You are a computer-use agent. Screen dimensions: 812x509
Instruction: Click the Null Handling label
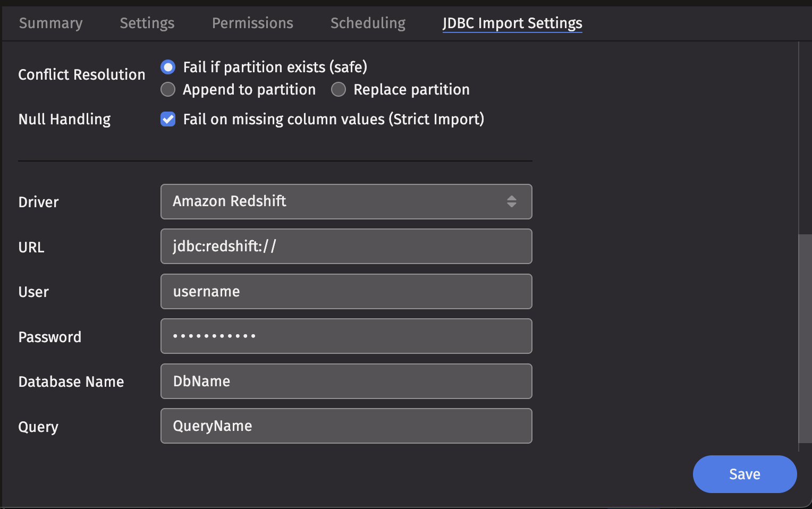coord(64,119)
